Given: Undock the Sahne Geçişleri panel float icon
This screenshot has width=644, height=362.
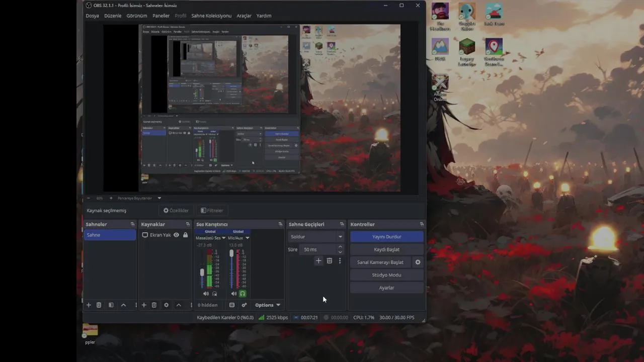Looking at the screenshot, I should 342,224.
